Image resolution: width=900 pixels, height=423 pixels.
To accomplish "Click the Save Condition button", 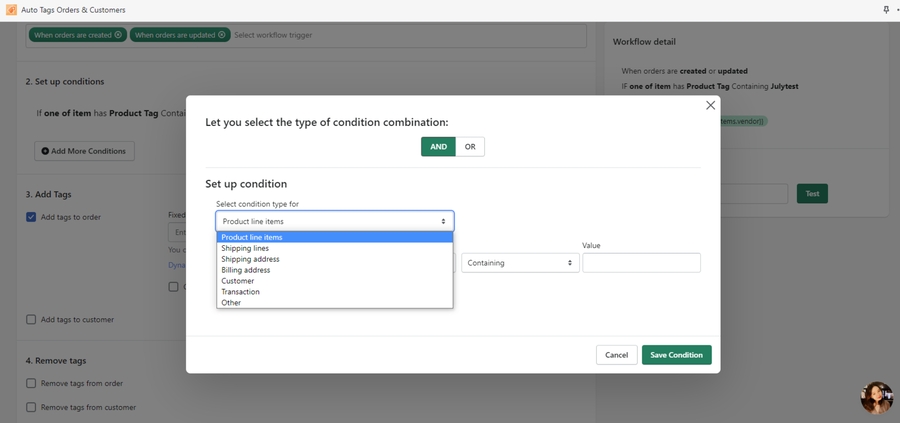I will point(676,355).
